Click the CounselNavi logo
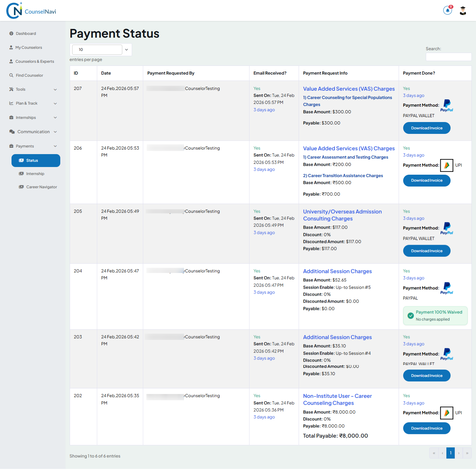Screen dimensions: 476x470 click(x=31, y=10)
